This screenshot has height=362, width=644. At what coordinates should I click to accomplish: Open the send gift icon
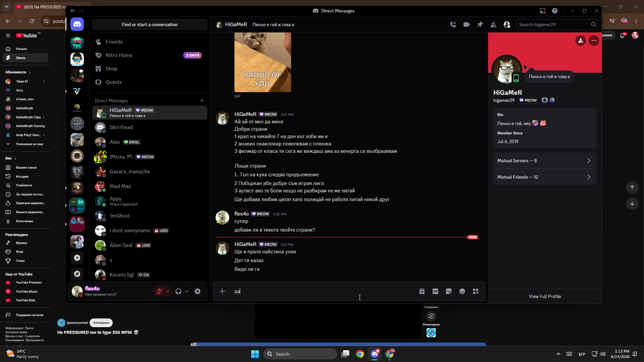pyautogui.click(x=422, y=291)
